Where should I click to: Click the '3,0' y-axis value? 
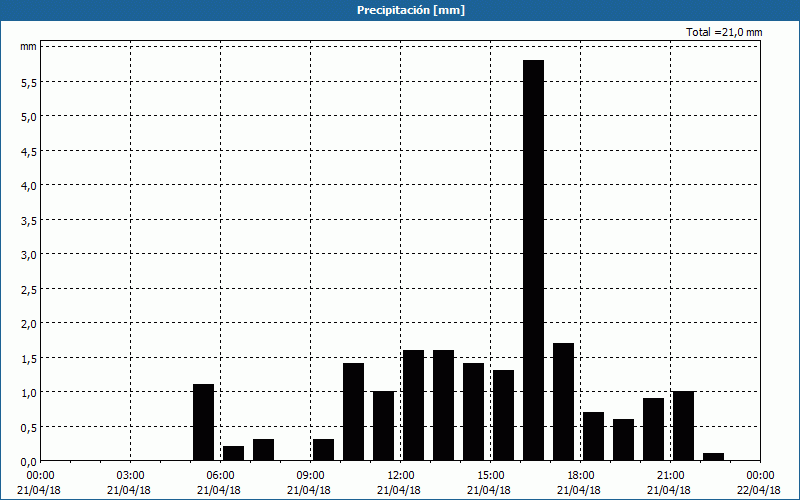[x=29, y=254]
